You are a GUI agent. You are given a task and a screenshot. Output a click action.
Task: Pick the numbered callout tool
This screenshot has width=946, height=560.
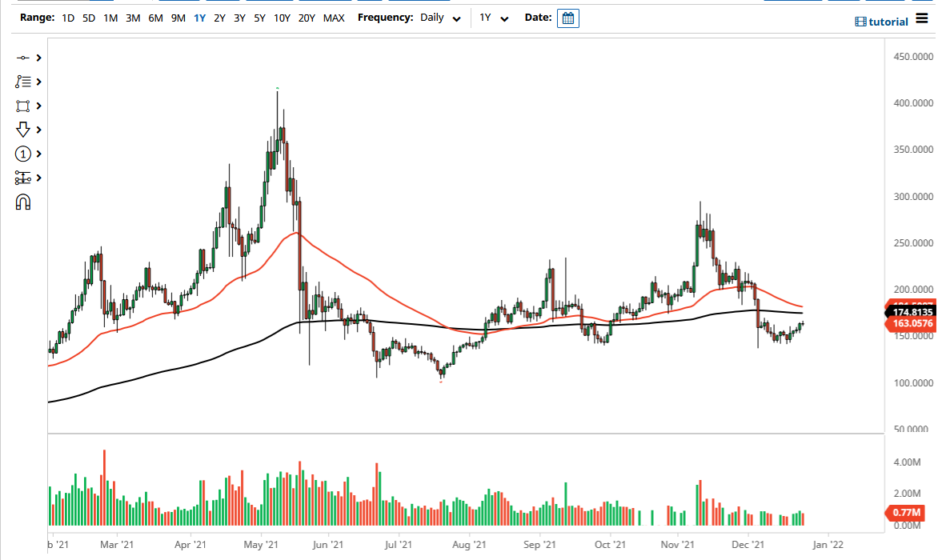click(x=22, y=153)
